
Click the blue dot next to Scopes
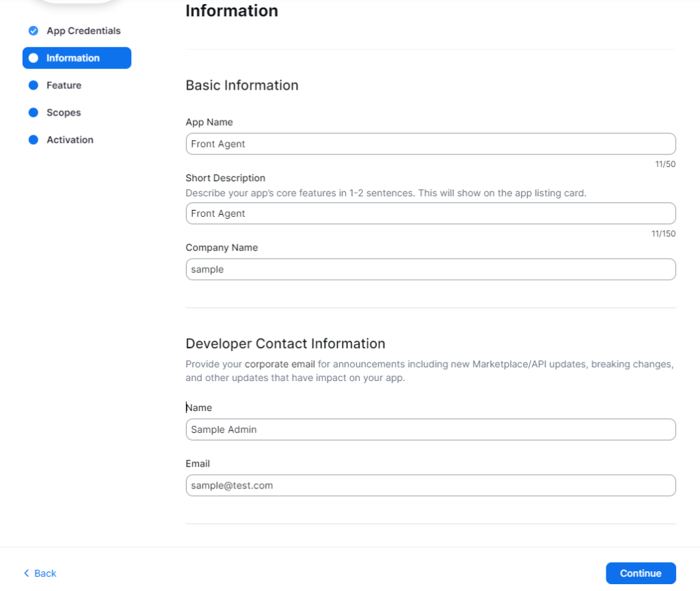tap(33, 113)
